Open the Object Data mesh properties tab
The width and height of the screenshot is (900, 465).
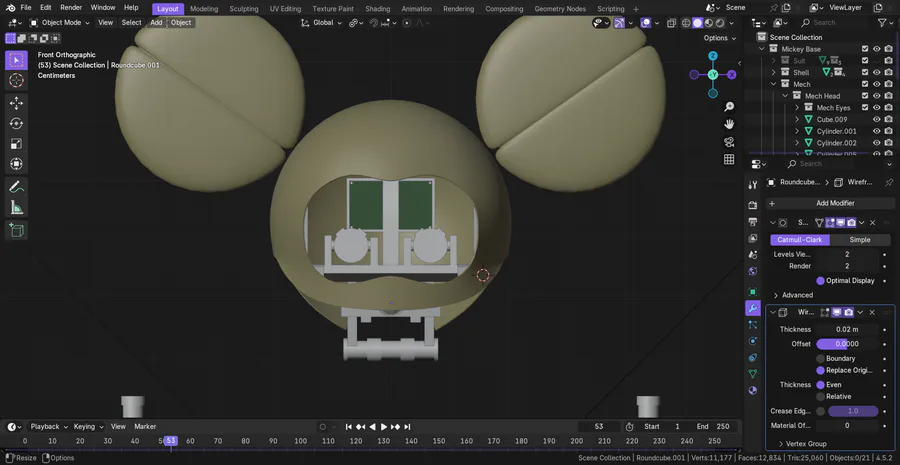[753, 374]
